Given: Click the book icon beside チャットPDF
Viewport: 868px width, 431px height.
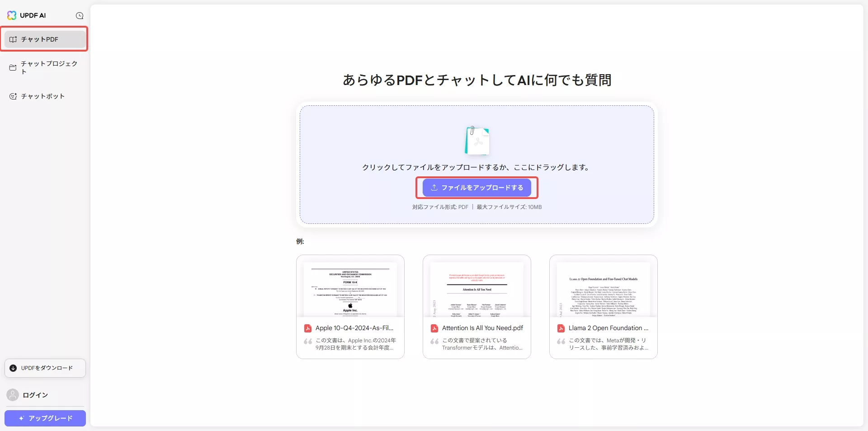Looking at the screenshot, I should click(x=13, y=39).
